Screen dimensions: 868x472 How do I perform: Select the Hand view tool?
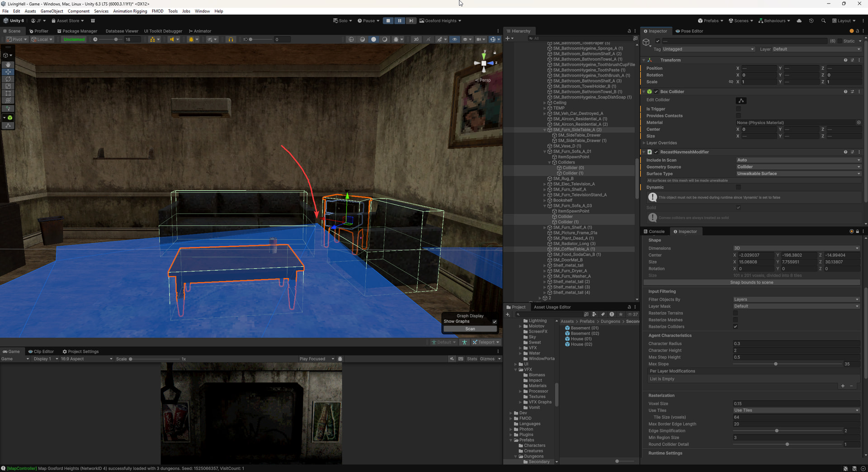[8, 65]
